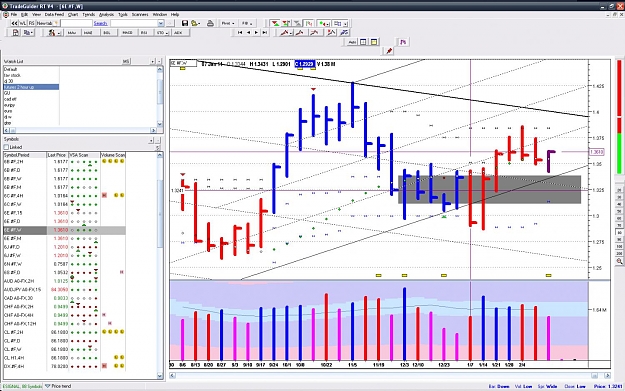The image size is (625, 391).
Task: Click the Price trend status bar item
Action: coord(58,386)
